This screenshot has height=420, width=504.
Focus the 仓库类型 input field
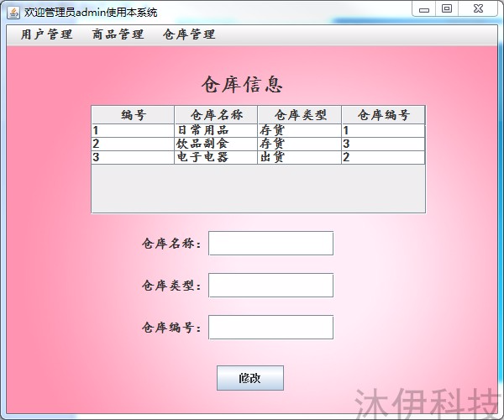click(271, 286)
